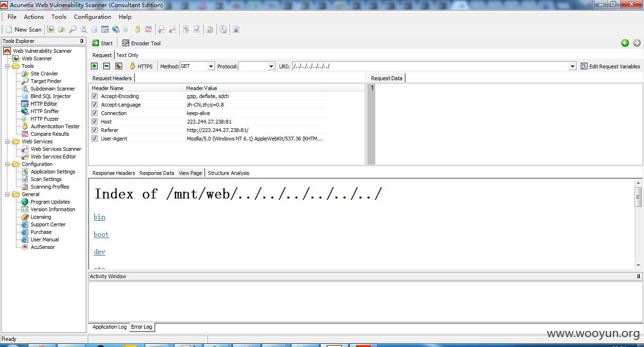This screenshot has height=347, width=644.
Task: Switch to the Response Data tab
Action: (x=157, y=173)
